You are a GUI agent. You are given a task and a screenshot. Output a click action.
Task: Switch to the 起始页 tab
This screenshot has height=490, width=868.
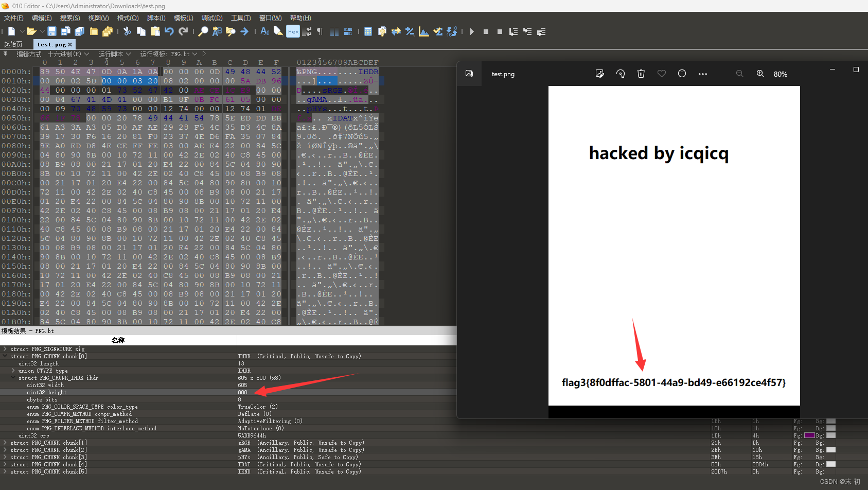click(x=13, y=44)
